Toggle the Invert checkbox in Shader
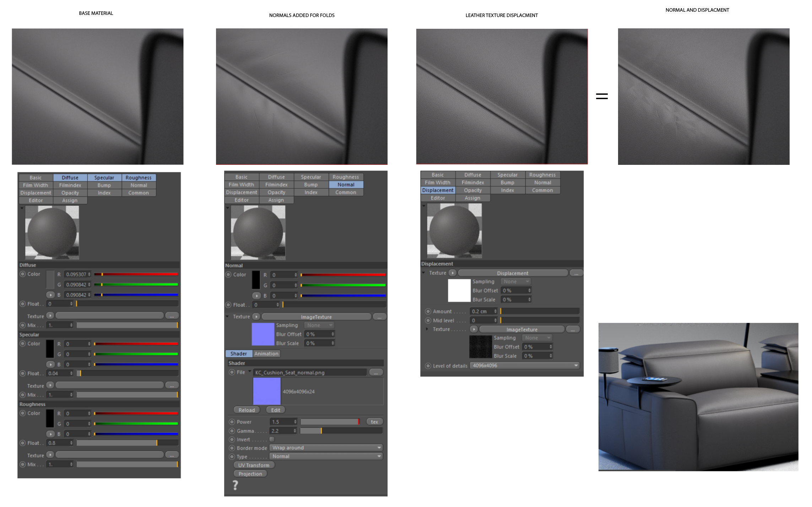 [x=272, y=439]
